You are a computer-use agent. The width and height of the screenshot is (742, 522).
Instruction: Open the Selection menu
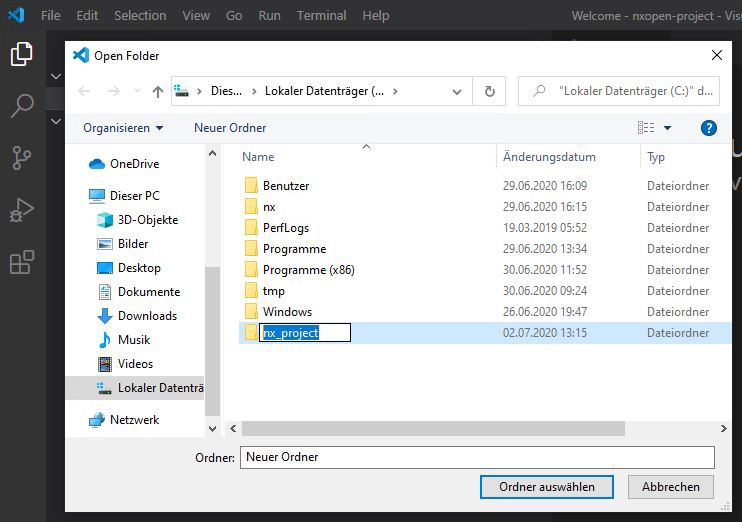pyautogui.click(x=140, y=16)
